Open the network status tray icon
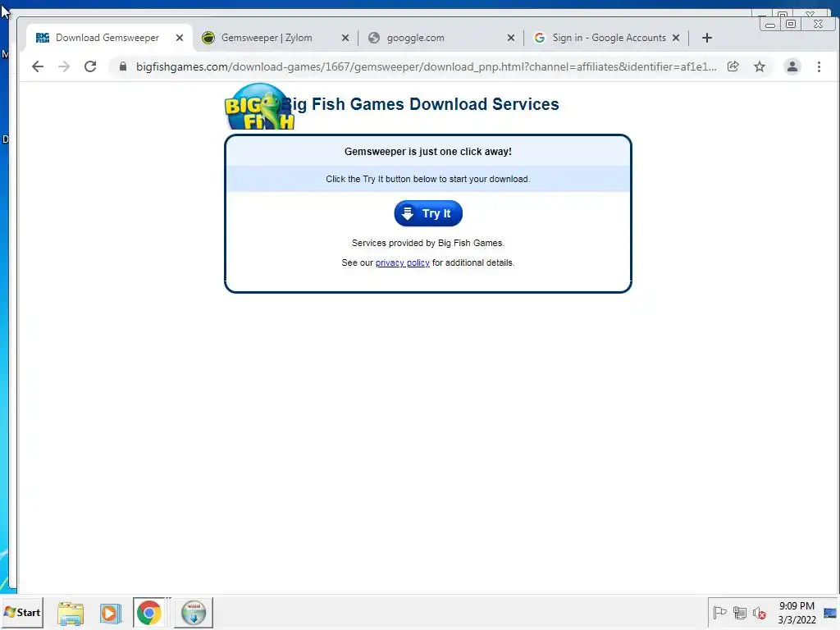840x630 pixels. (x=740, y=612)
